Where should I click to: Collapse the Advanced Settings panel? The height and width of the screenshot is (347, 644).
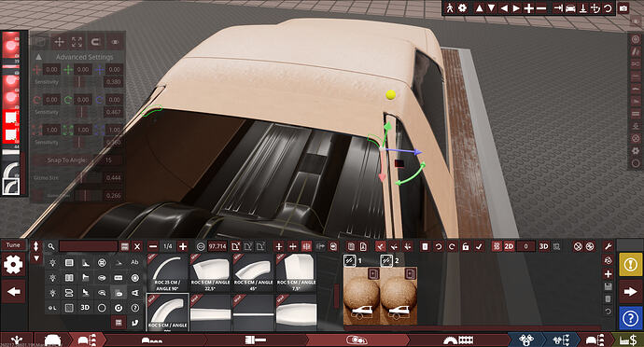[x=38, y=57]
